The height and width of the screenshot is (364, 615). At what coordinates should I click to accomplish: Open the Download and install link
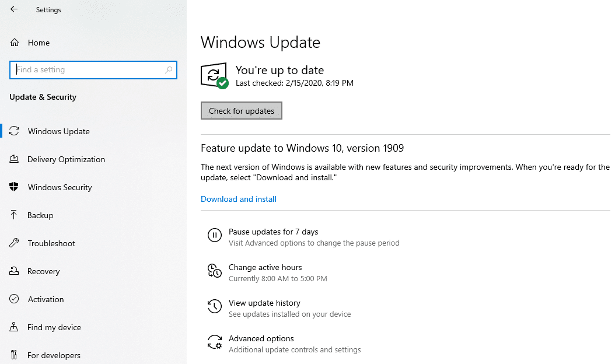[x=238, y=199]
